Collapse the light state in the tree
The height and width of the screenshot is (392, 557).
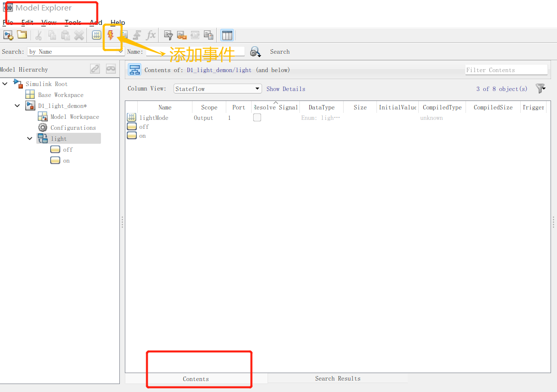pyautogui.click(x=29, y=138)
